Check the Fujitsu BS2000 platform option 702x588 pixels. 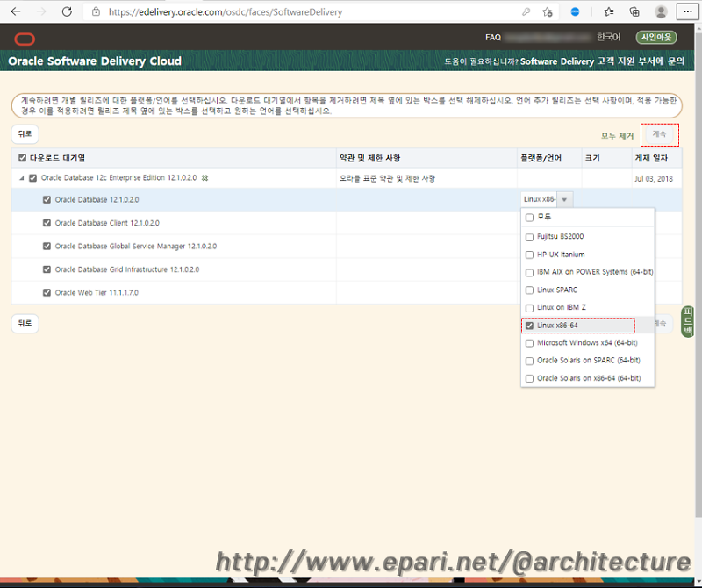(x=529, y=237)
